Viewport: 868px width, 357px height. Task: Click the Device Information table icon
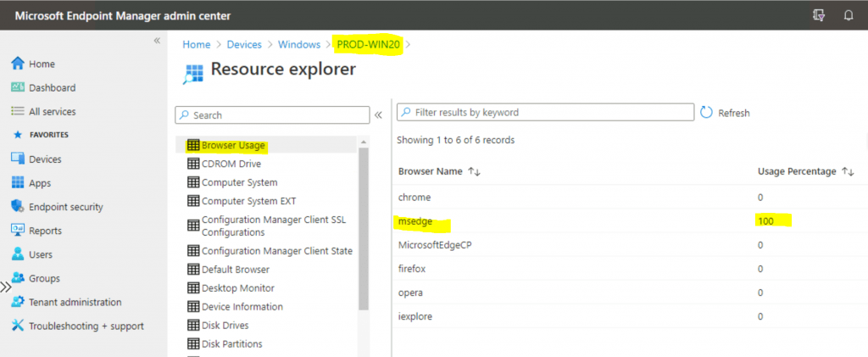(193, 307)
